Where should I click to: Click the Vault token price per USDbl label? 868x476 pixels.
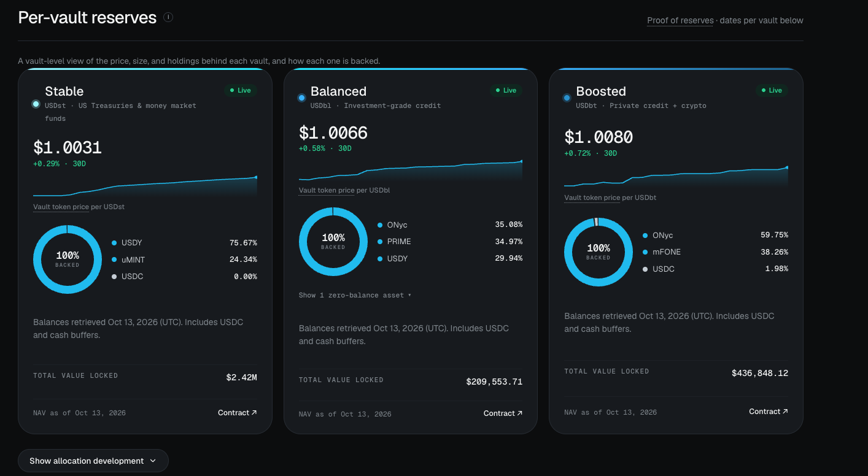click(344, 190)
